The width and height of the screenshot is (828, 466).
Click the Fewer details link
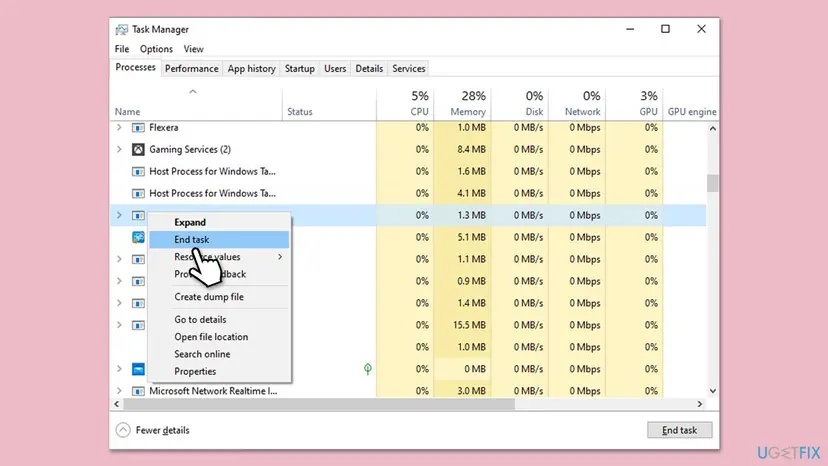[x=163, y=430]
